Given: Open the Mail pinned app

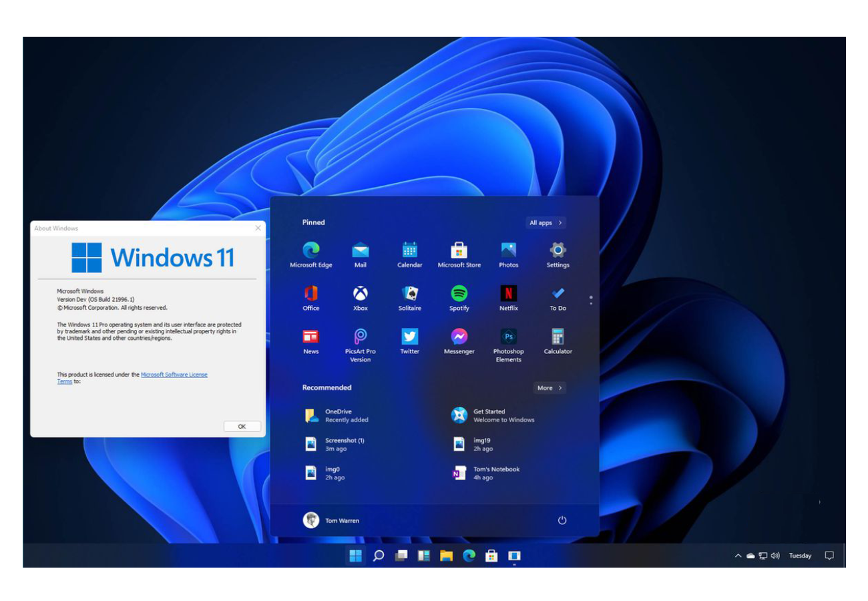Looking at the screenshot, I should tap(361, 255).
